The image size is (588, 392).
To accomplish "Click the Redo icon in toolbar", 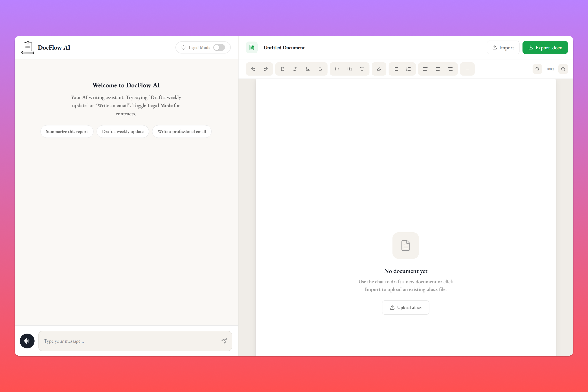I will point(266,69).
